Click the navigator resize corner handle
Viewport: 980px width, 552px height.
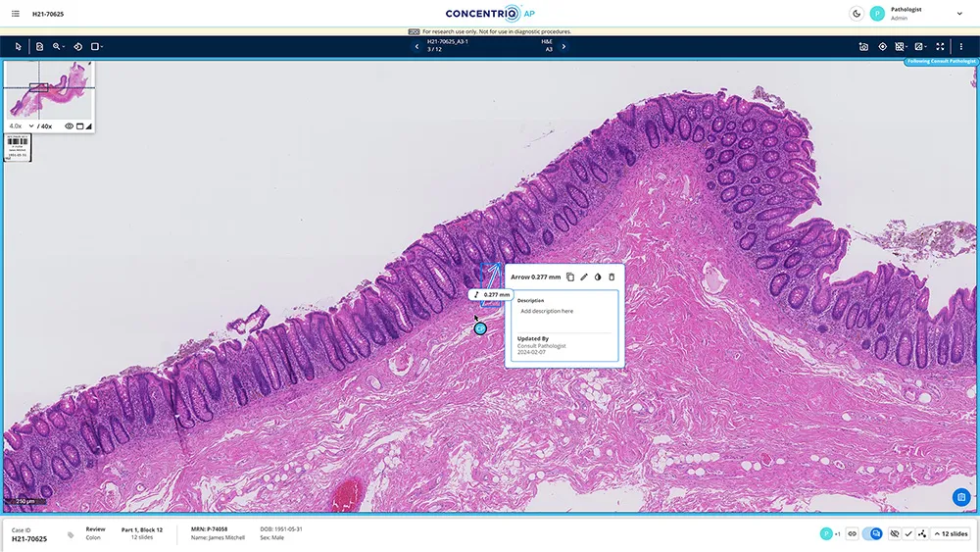[89, 126]
